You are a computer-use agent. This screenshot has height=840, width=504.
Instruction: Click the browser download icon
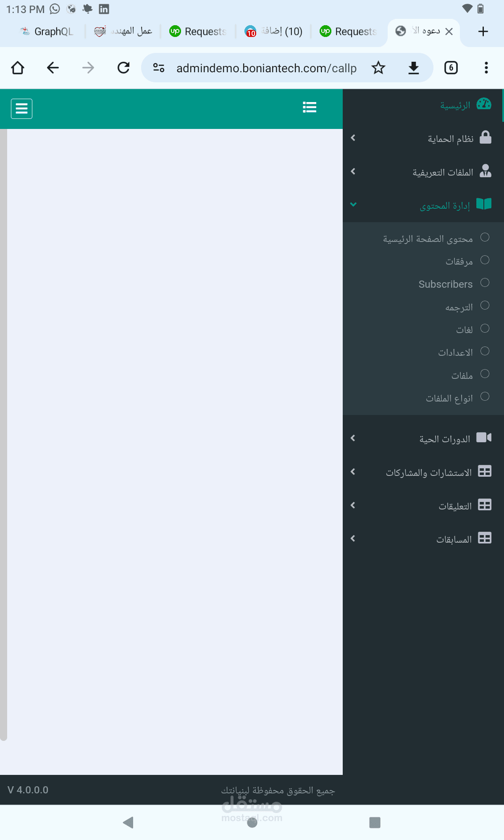click(414, 68)
